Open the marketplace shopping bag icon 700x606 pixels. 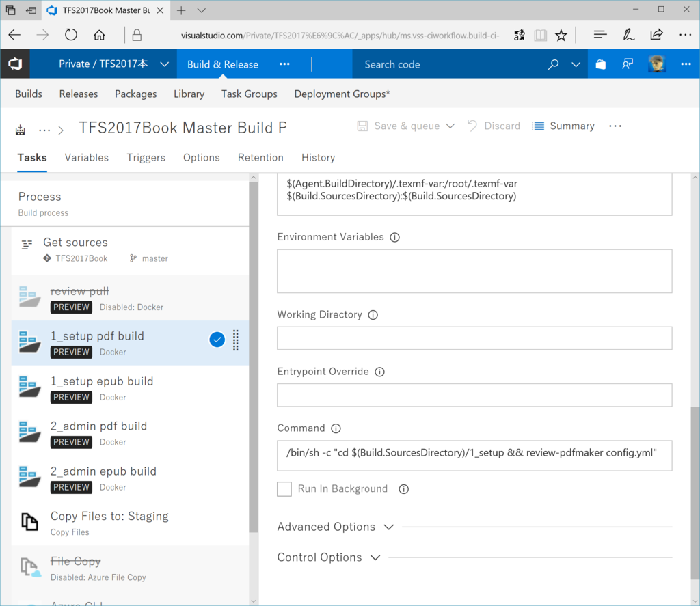tap(600, 64)
